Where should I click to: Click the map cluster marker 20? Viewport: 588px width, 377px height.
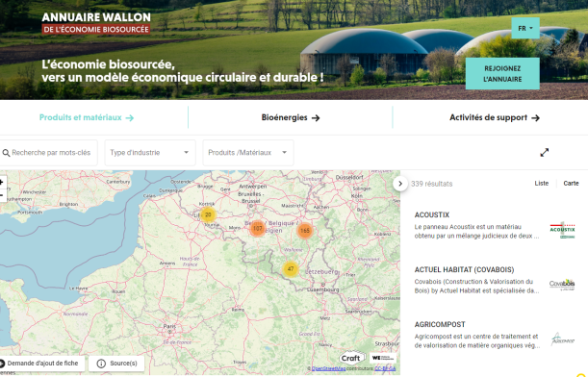click(208, 214)
